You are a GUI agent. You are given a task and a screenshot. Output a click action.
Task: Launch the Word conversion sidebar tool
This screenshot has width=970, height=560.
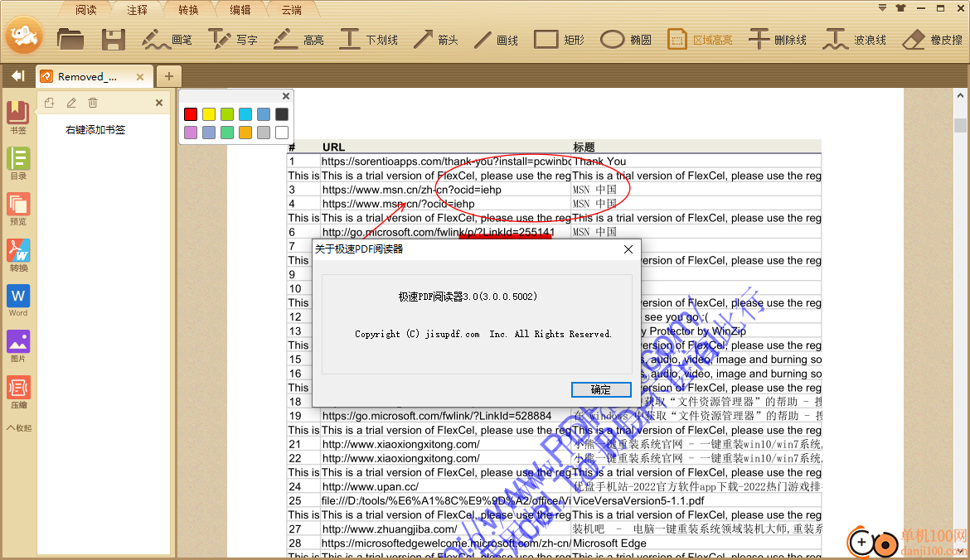(x=18, y=301)
